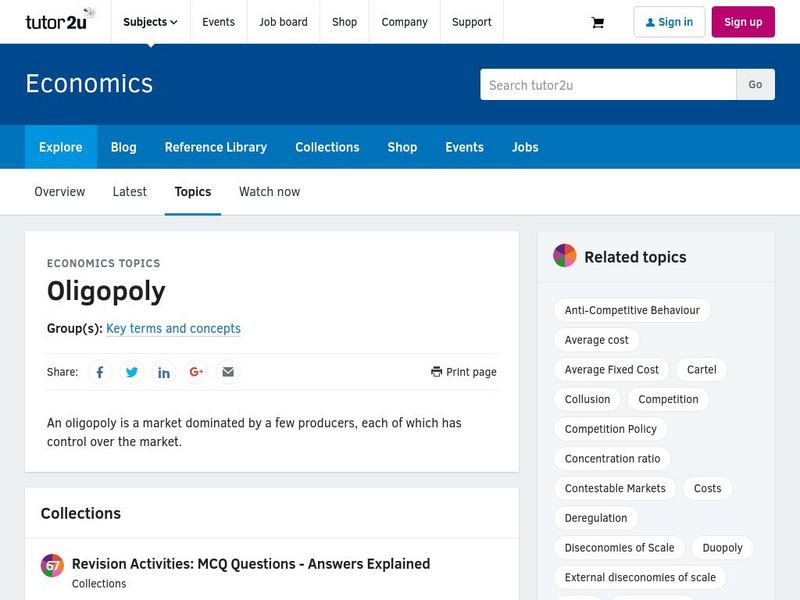
Task: Click the Sign up button
Action: click(744, 21)
